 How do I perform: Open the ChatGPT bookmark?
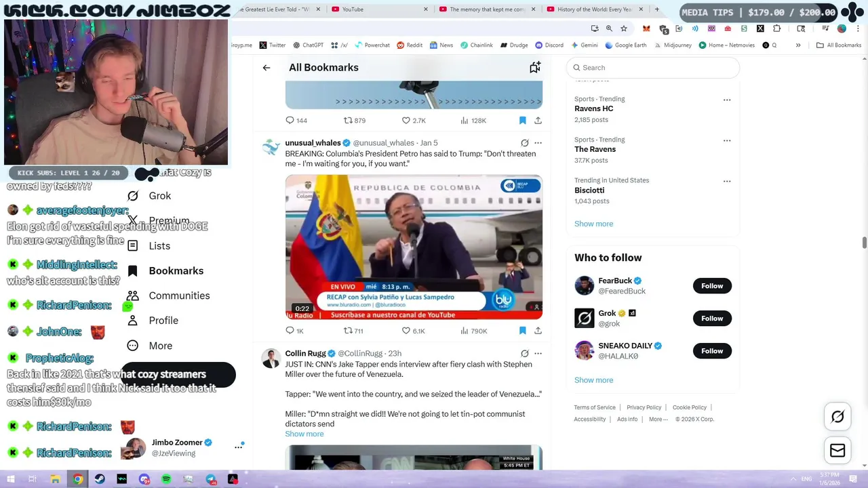point(308,45)
